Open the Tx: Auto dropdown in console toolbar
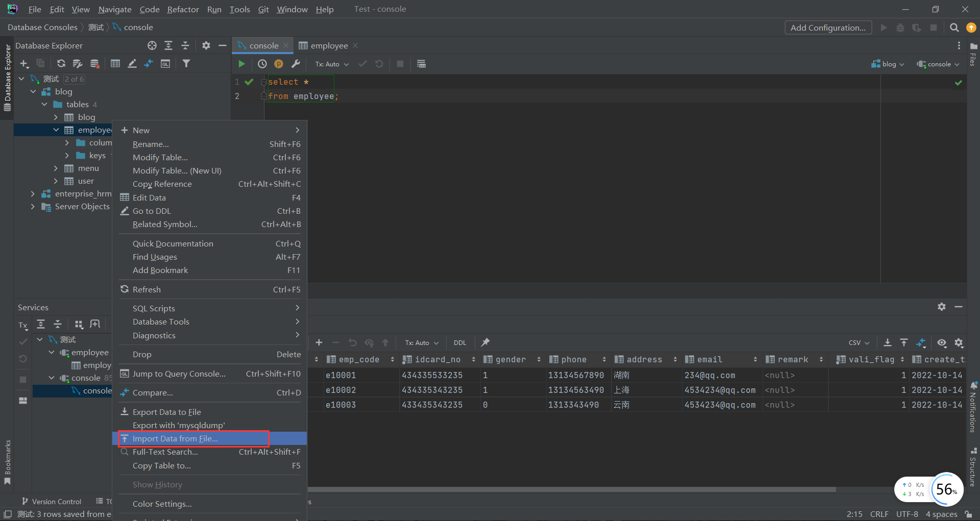Screen dimensions: 980x521 (x=332, y=64)
